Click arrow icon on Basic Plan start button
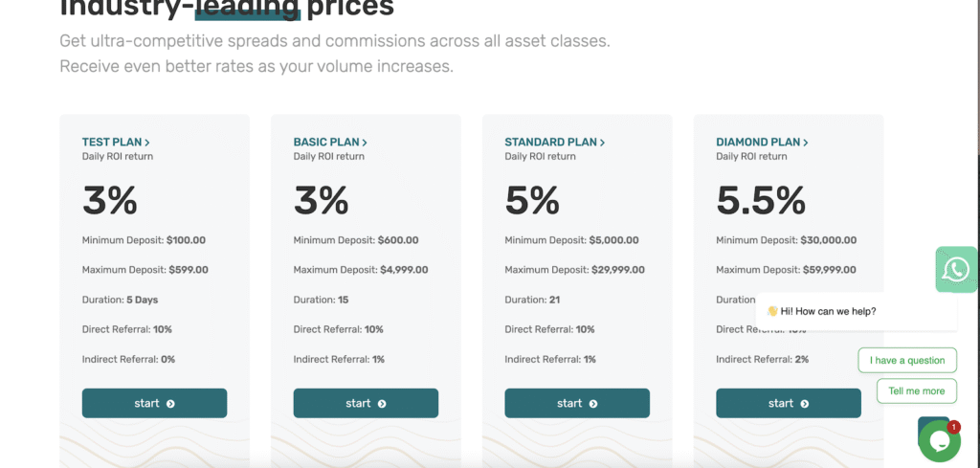The width and height of the screenshot is (980, 468). pos(382,404)
